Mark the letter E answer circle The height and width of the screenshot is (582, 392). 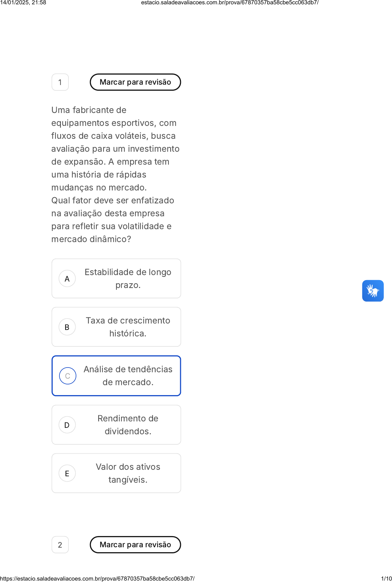[67, 473]
